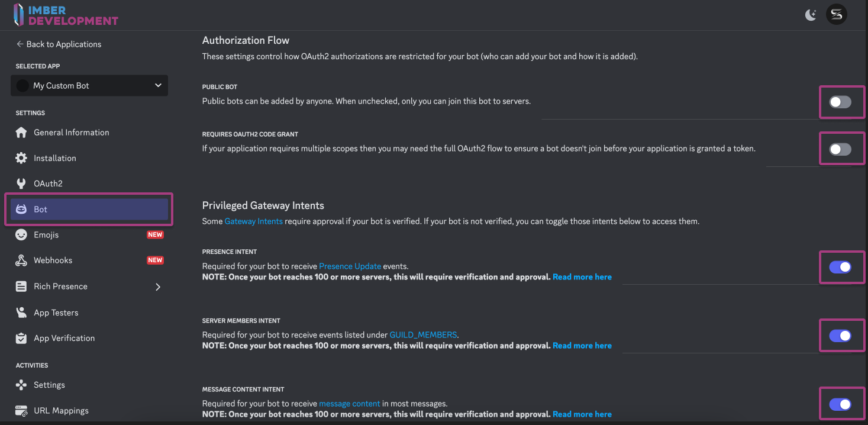
Task: Turn off Server Members Intent switch
Action: click(840, 336)
